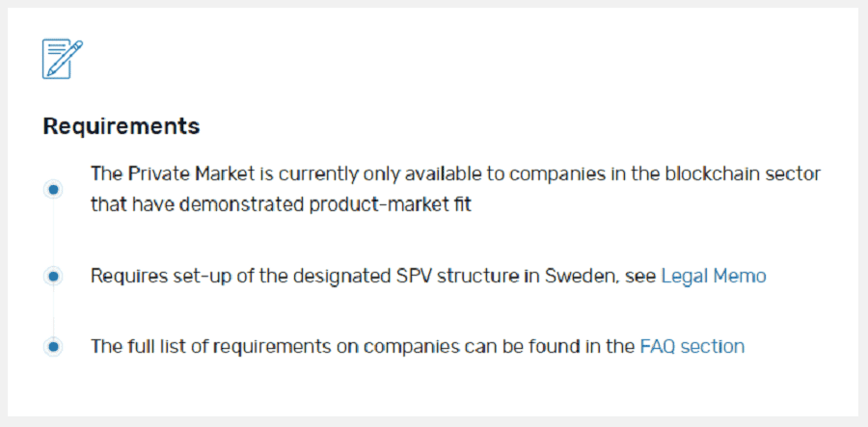
Task: Click the connector line between the second and third bullets
Action: pos(53,311)
